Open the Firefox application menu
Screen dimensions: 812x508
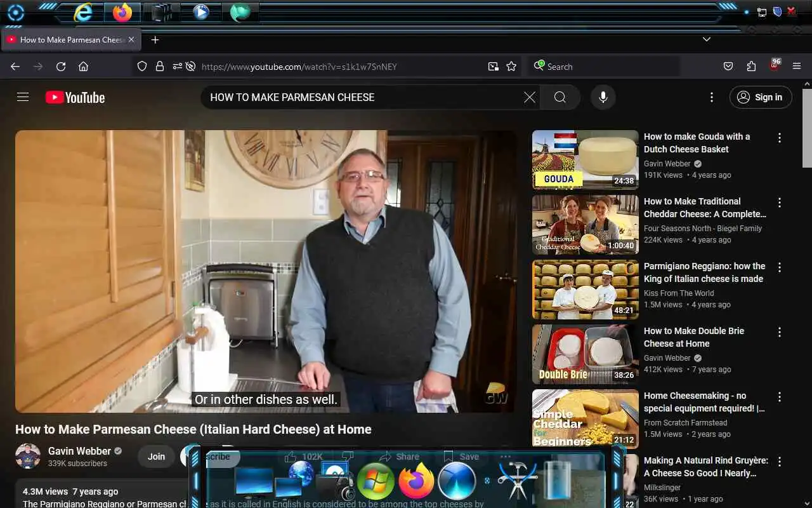tap(797, 66)
